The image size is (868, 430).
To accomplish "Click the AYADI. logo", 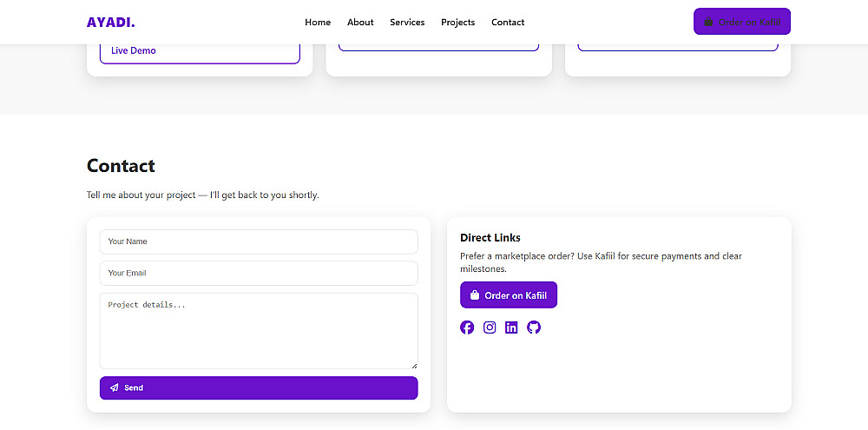I will (x=111, y=23).
